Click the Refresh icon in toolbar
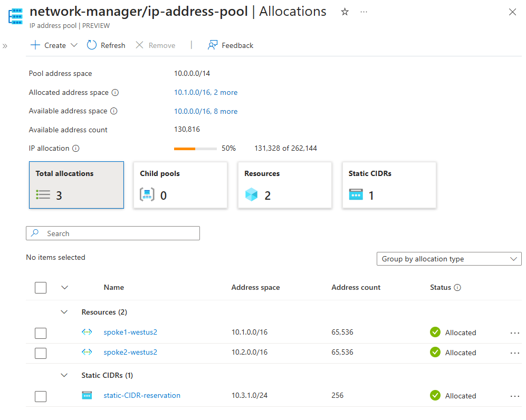 tap(92, 45)
